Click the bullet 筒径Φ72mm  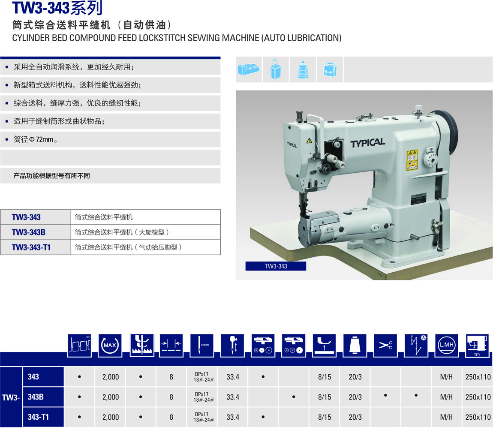pos(35,139)
